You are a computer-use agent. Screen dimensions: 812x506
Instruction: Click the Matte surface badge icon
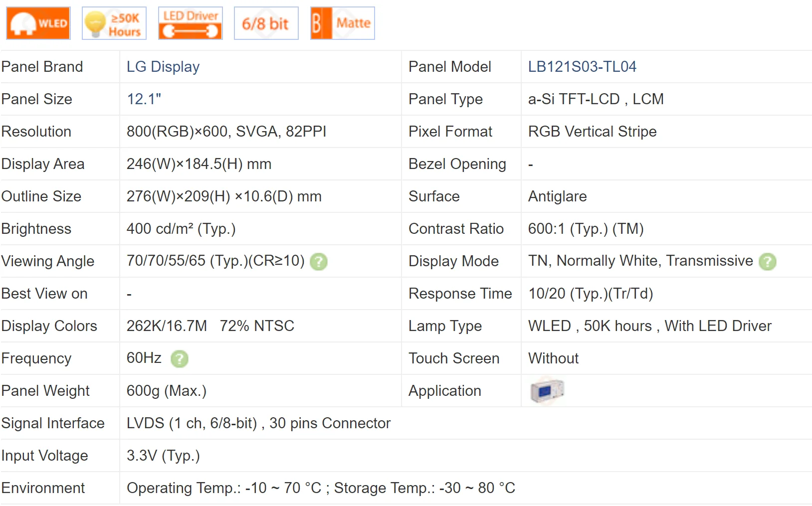click(x=342, y=23)
